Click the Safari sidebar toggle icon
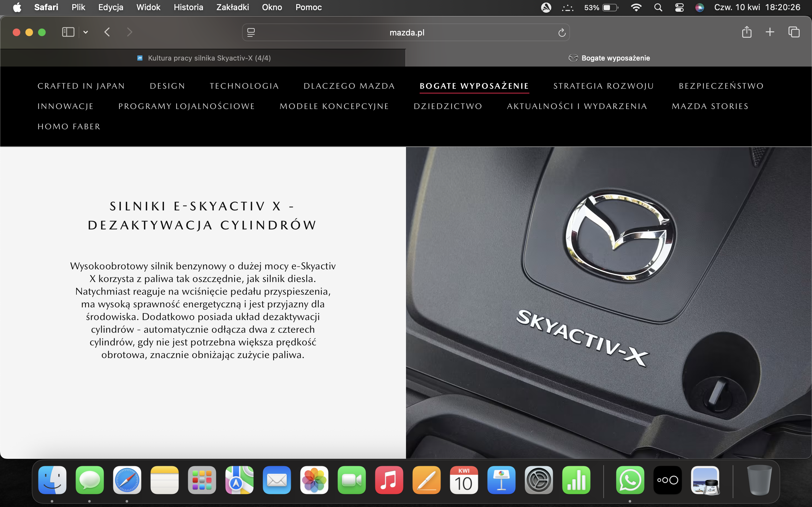 (68, 32)
